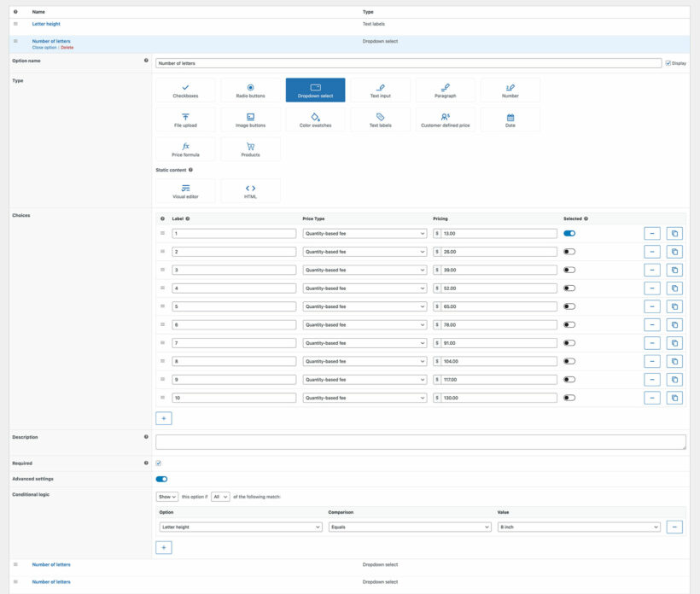The height and width of the screenshot is (594, 700).
Task: Open the 8 inch value dropdown
Action: [x=578, y=527]
